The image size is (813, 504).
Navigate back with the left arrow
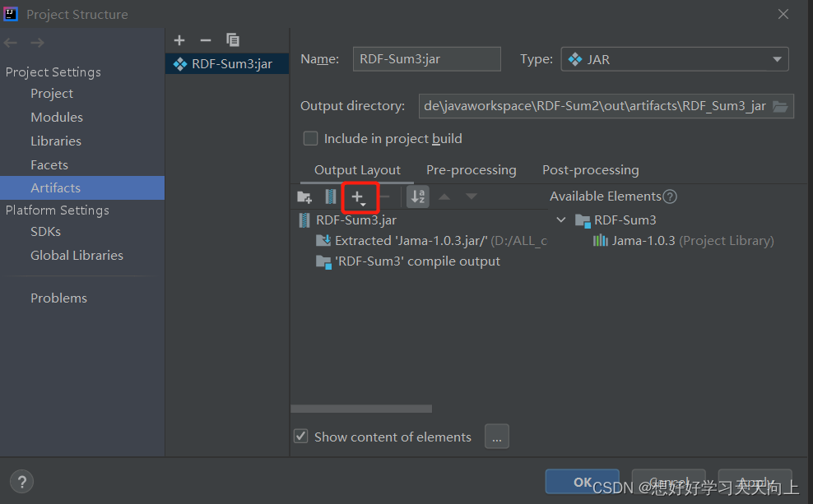pos(11,43)
